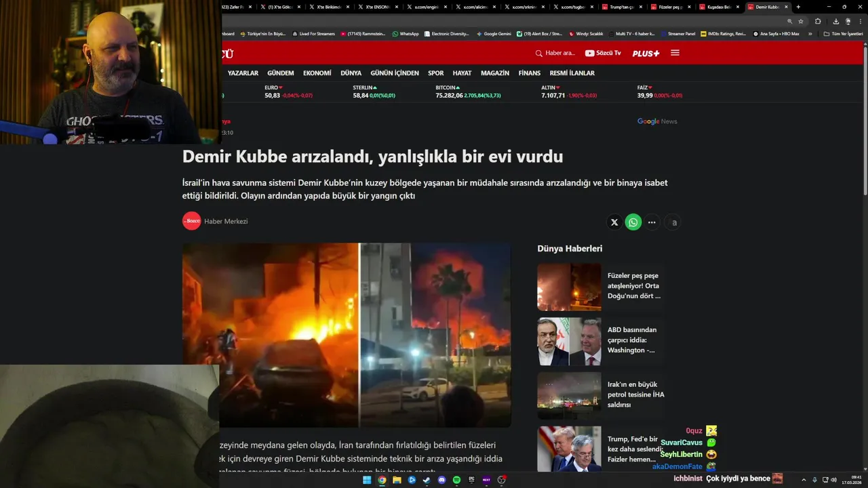Click the PLUS+ subscription link
The height and width of the screenshot is (488, 868).
646,53
